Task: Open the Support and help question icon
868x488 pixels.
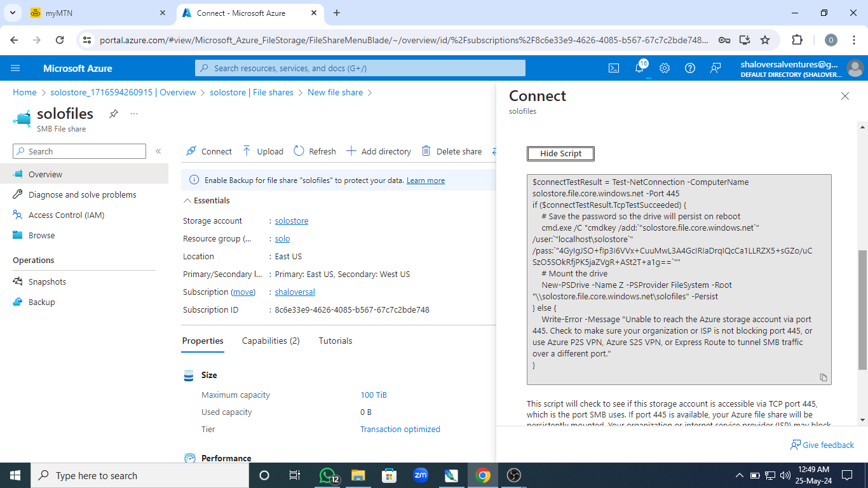Action: tap(690, 68)
